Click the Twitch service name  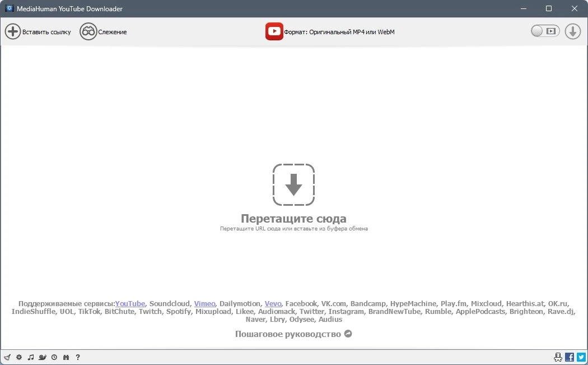point(150,311)
